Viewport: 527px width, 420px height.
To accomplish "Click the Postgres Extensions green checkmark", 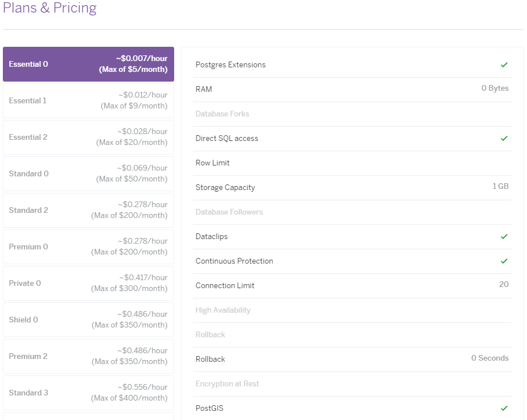I will [504, 65].
